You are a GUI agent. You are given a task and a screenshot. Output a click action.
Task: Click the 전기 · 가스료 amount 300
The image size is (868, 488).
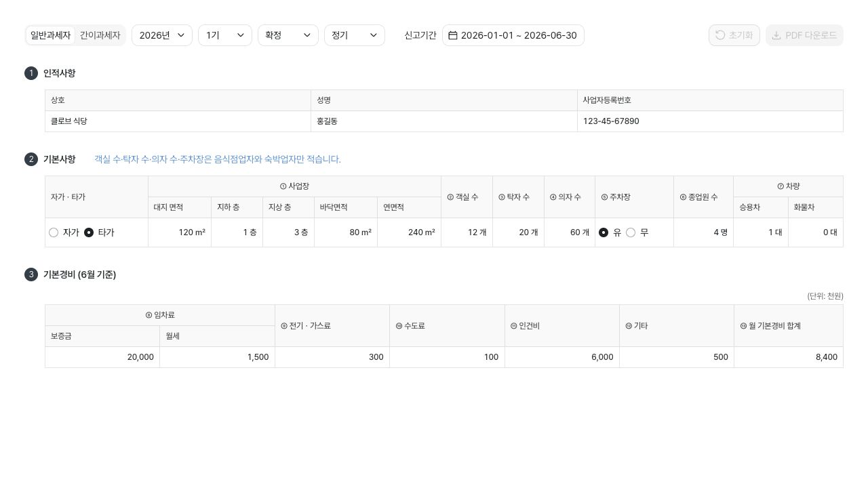coord(332,357)
